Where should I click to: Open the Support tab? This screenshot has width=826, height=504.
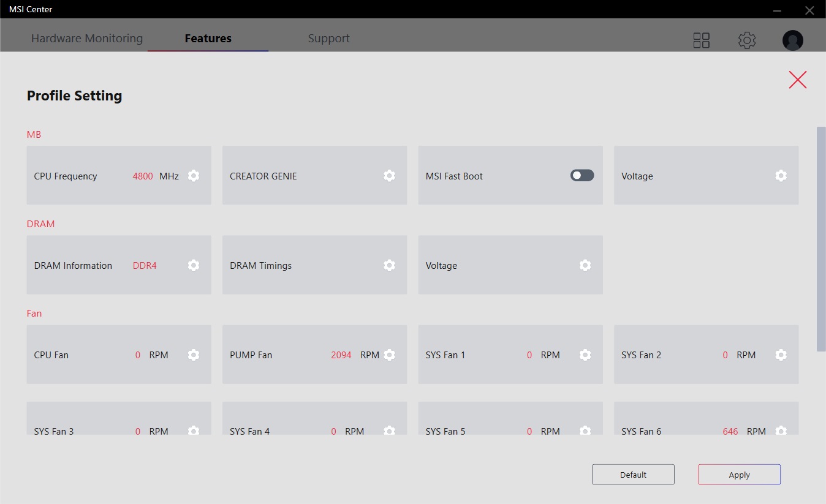click(328, 38)
